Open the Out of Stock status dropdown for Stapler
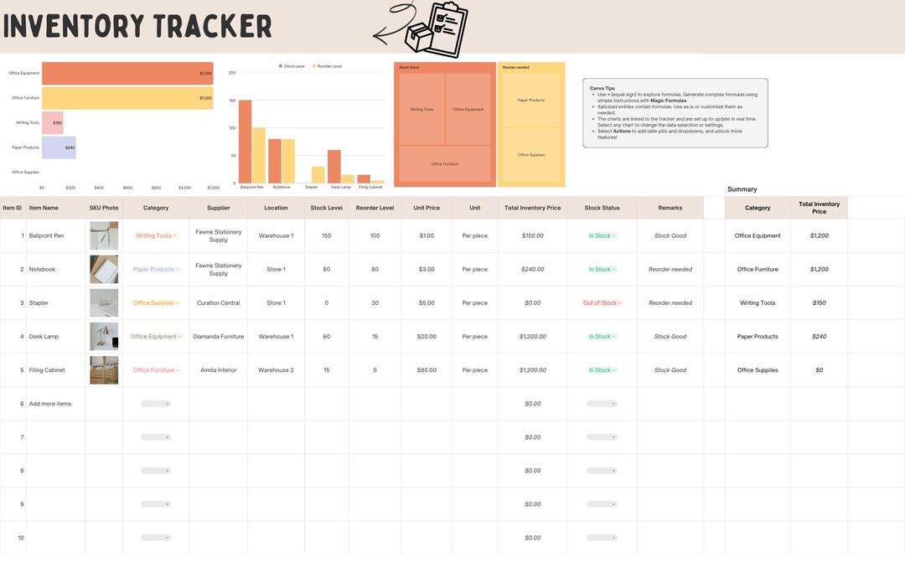The height and width of the screenshot is (588, 905). [602, 302]
